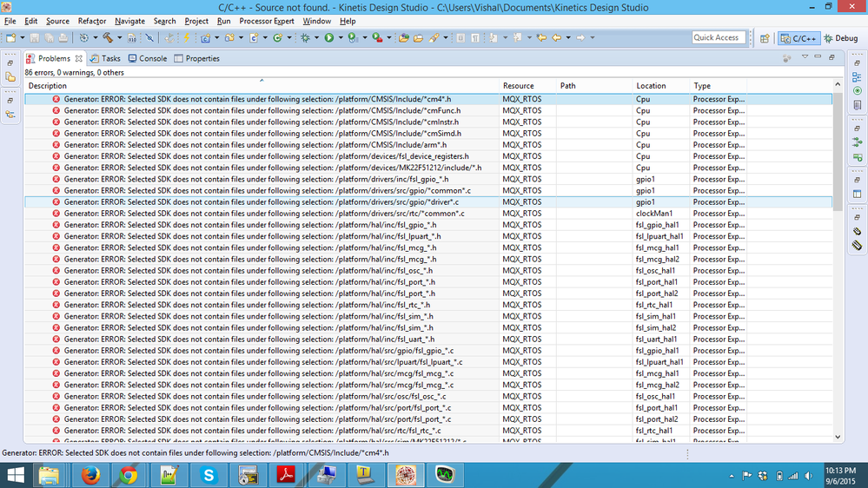Click the Last Edit Location arrow icon

pos(540,37)
